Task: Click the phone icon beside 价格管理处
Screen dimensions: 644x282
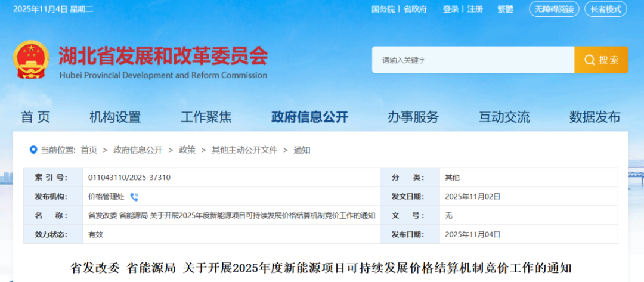Action: point(134,197)
